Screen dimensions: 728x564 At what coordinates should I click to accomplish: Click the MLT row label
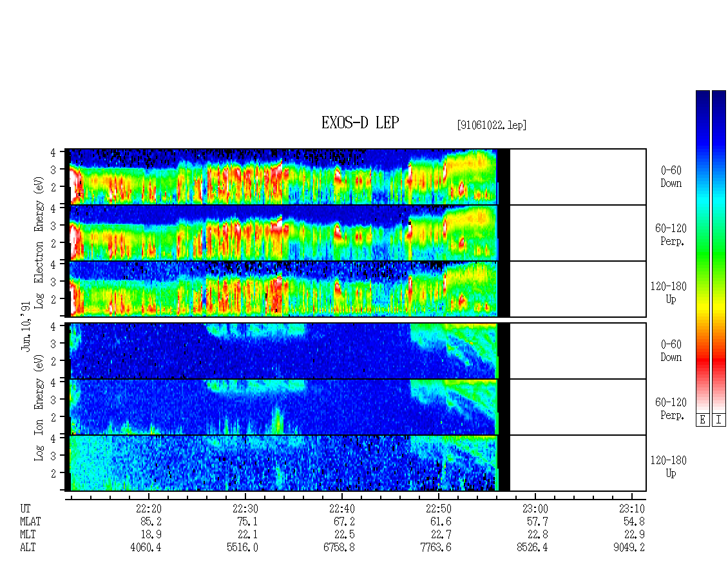(x=28, y=535)
